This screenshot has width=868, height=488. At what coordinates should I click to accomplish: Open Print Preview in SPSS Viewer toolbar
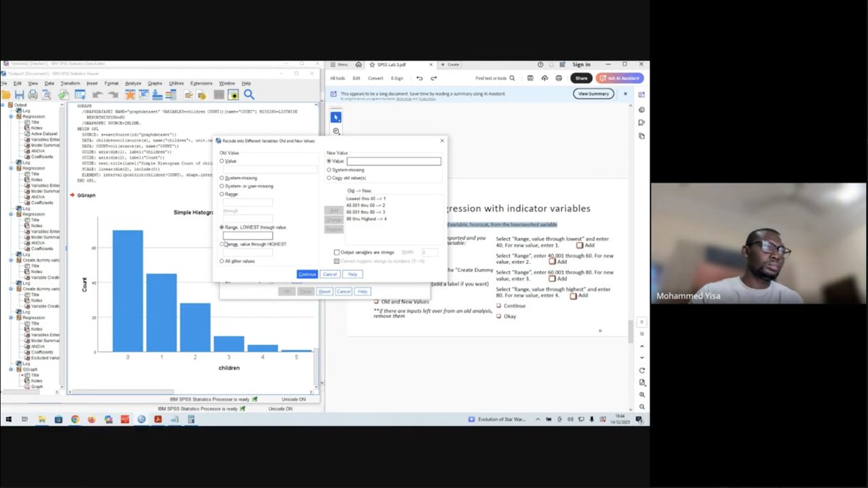point(46,94)
